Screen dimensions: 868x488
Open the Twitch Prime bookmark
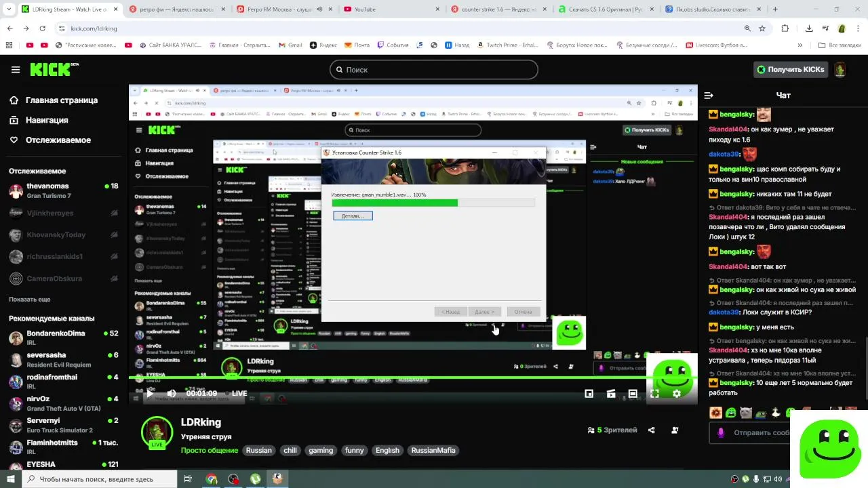pos(508,45)
